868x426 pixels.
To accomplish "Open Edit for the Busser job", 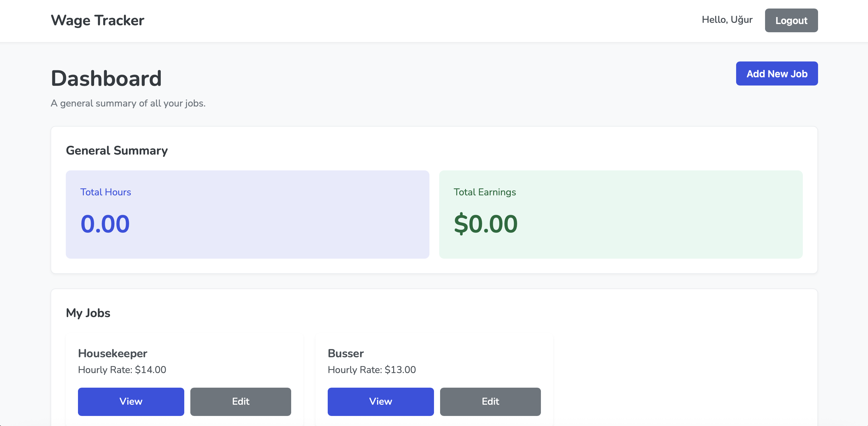I will coord(490,401).
